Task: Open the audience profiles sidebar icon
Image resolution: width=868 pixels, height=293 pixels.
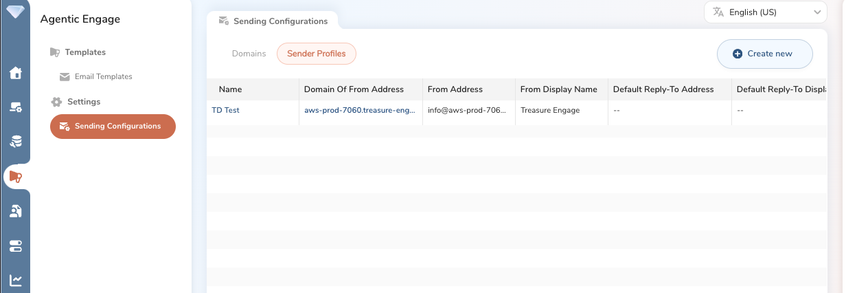Action: pyautogui.click(x=15, y=211)
